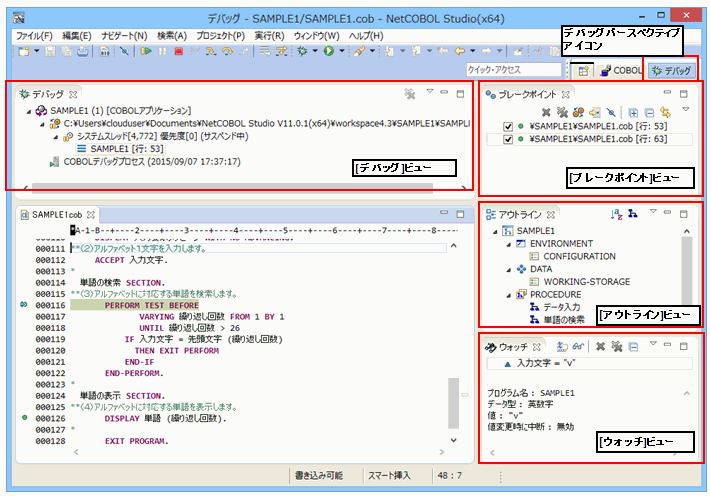Click the Outline view vertical scrollbar
The width and height of the screenshot is (710, 496).
tap(686, 270)
